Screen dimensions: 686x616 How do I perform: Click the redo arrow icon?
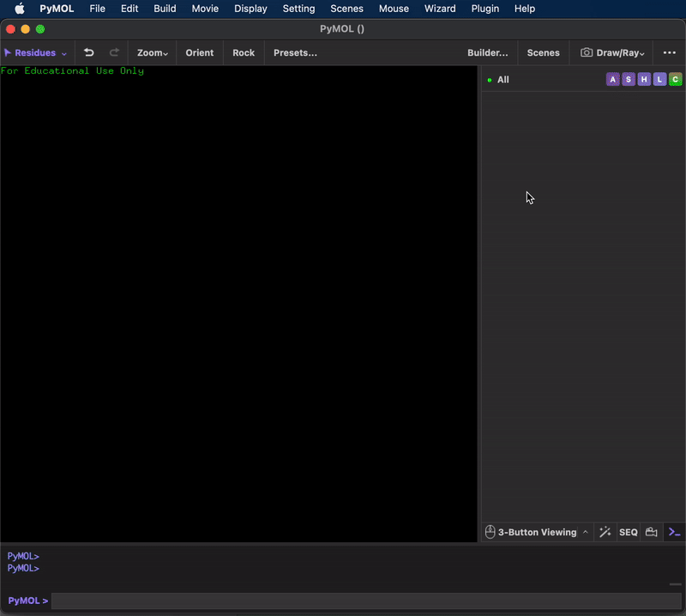[x=114, y=52]
